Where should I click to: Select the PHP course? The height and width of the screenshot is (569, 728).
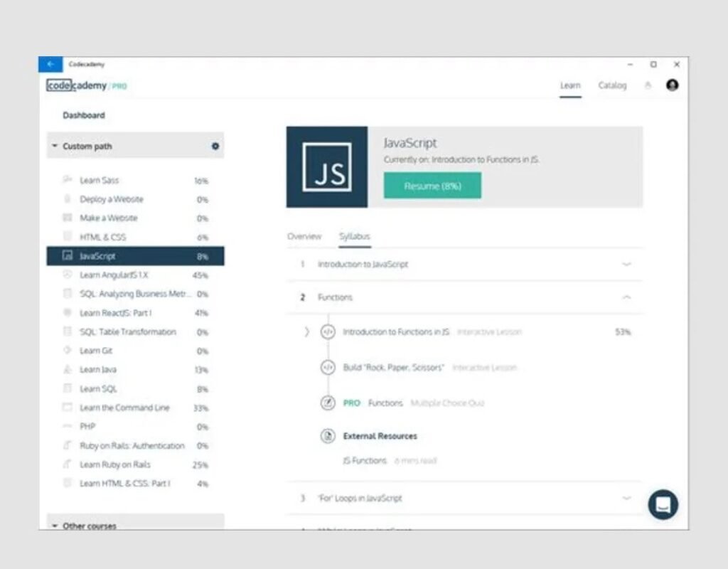tap(135, 427)
